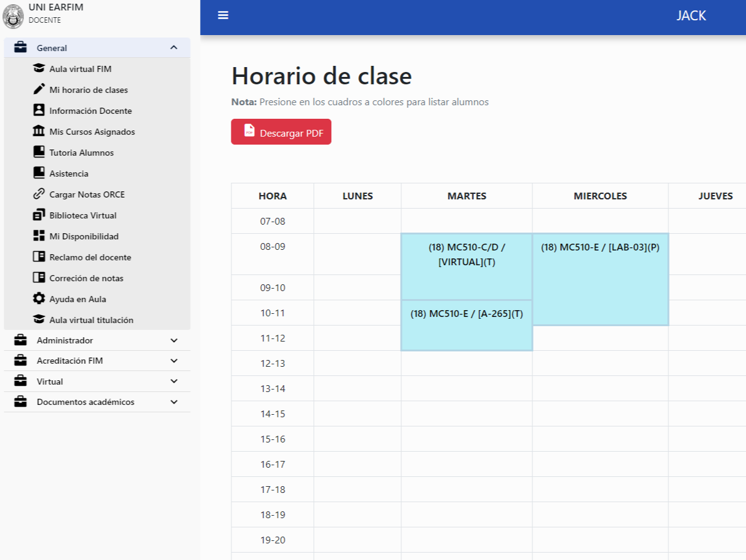
Task: Expand the Administrador section
Action: click(174, 340)
